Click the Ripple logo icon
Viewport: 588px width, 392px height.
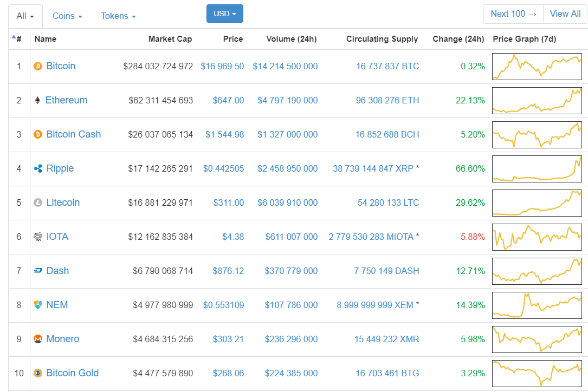pos(38,168)
